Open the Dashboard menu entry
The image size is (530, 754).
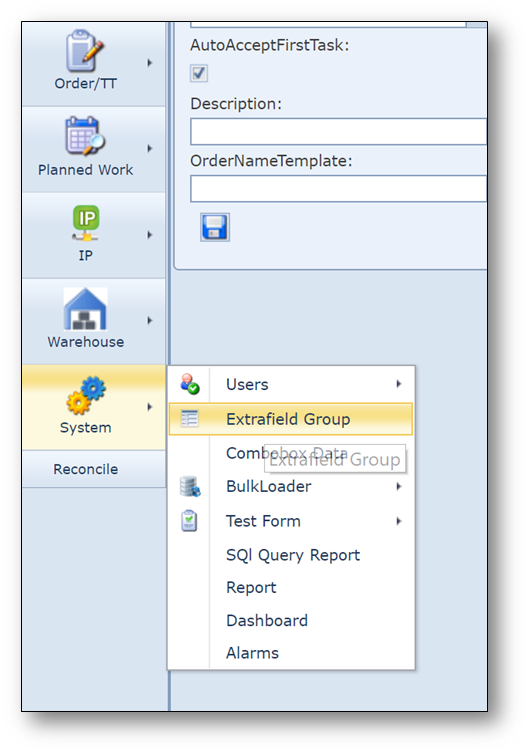tap(267, 620)
